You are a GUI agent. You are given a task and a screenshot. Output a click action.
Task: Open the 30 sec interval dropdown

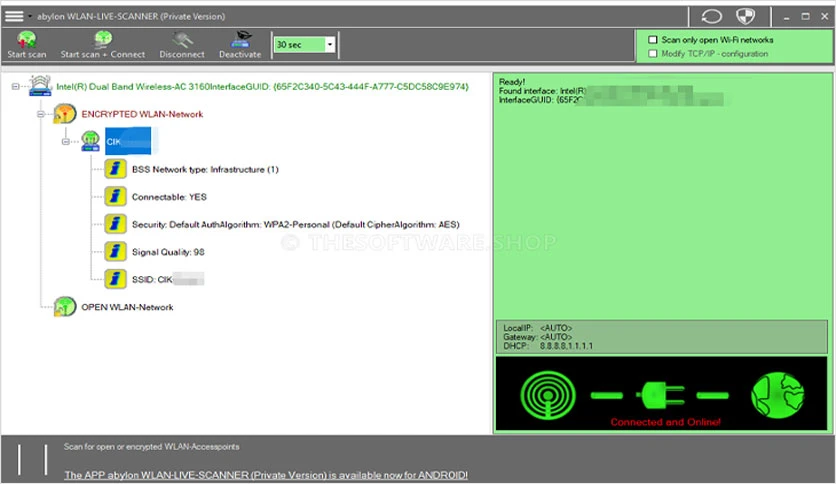click(329, 45)
